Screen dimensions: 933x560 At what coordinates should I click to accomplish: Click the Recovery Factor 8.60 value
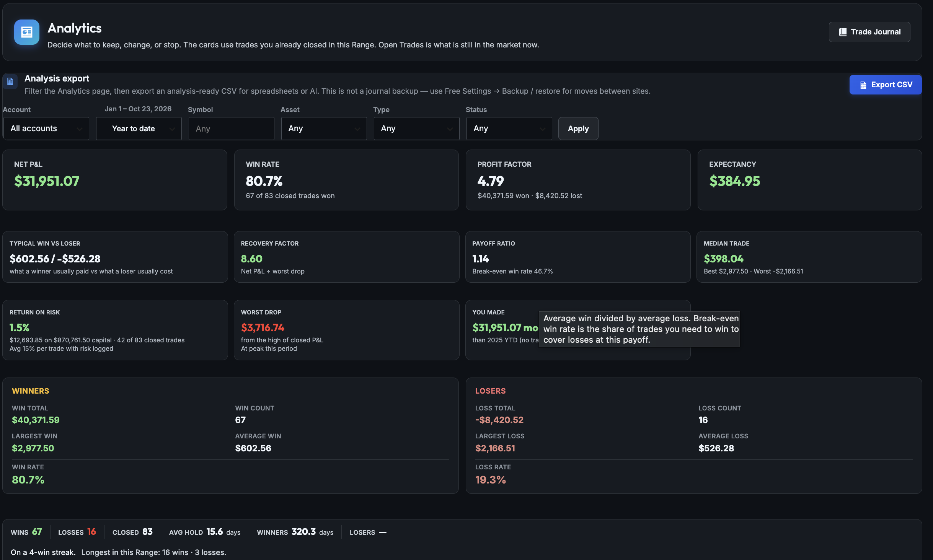252,259
